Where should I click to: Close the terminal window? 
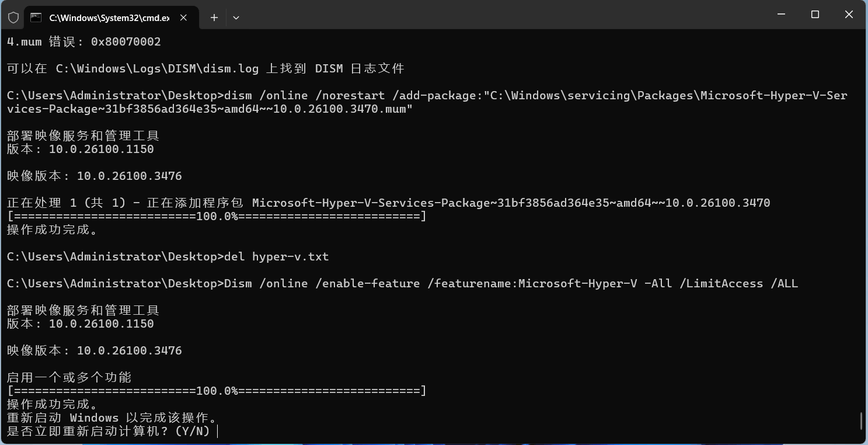(x=849, y=15)
